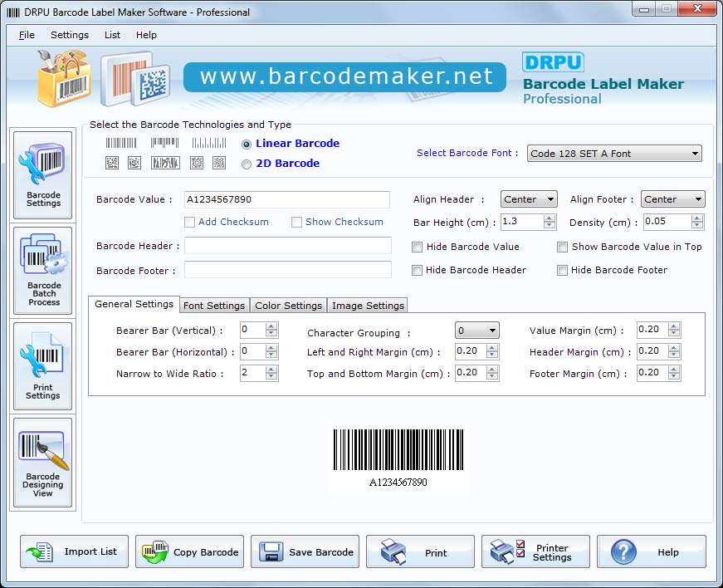Open Printer Settings from the bottom bar

pyautogui.click(x=535, y=551)
